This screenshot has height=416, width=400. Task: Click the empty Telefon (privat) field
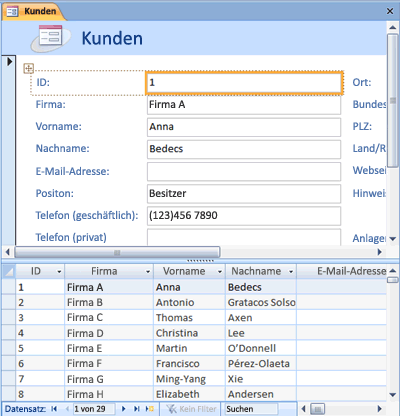click(244, 237)
